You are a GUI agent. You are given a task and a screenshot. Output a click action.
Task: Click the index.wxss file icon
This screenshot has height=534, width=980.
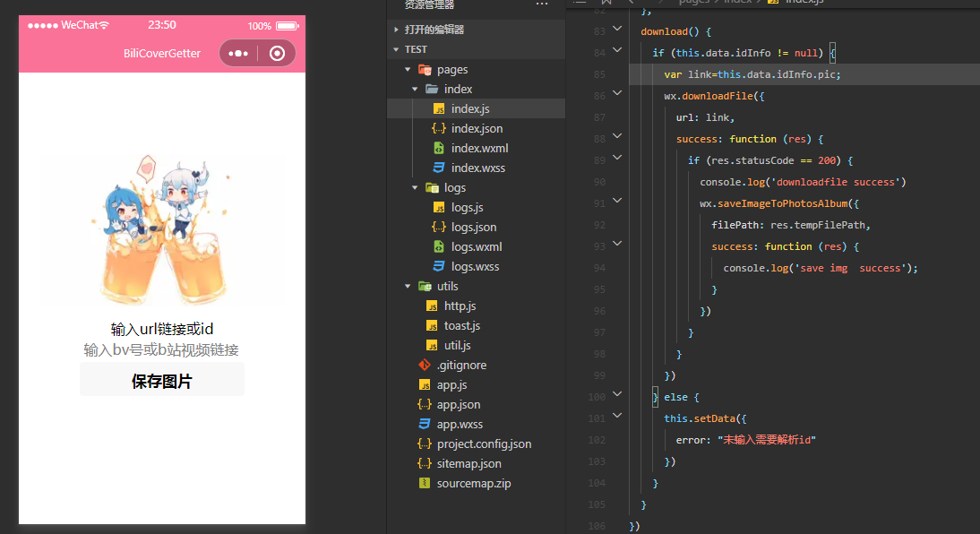(x=439, y=168)
